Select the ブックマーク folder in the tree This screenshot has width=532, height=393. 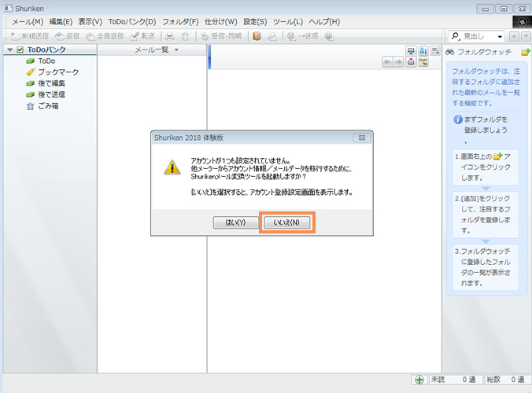[x=57, y=72]
